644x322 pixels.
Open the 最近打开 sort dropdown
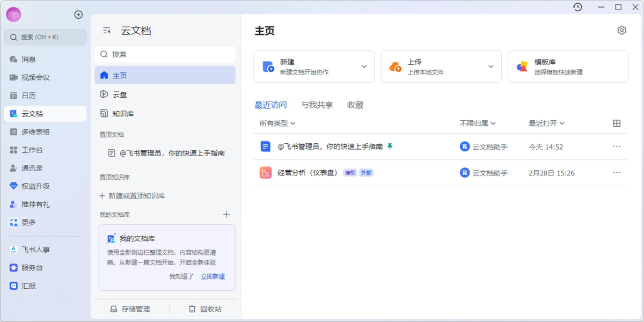click(546, 123)
